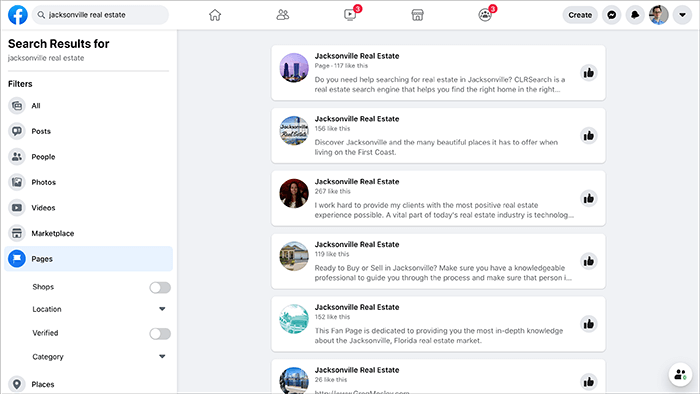Click the All filter icon

(17, 106)
